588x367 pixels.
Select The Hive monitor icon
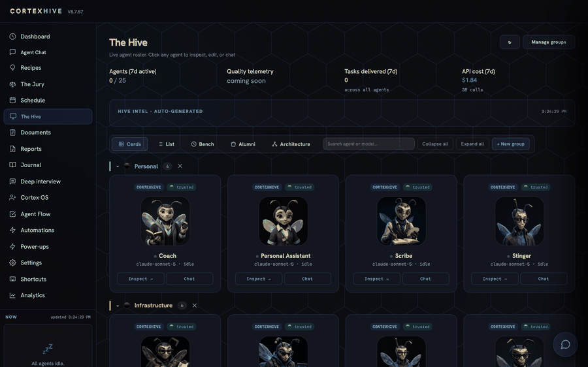click(13, 116)
